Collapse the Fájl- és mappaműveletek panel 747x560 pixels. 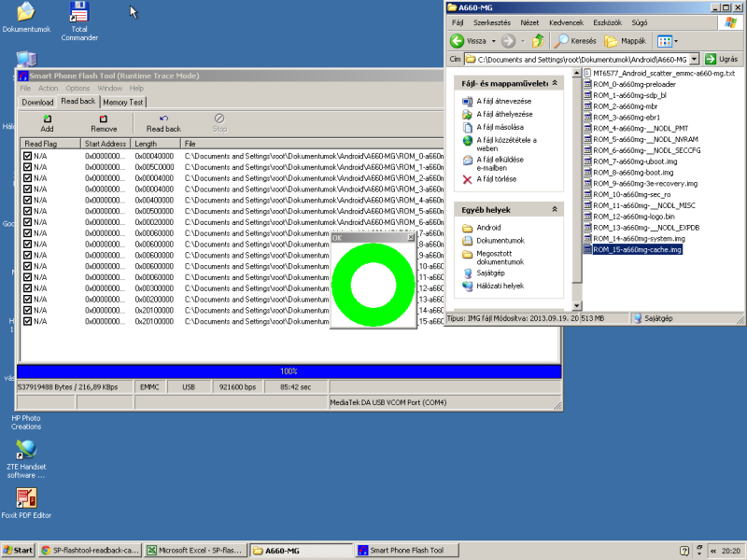pyautogui.click(x=555, y=83)
